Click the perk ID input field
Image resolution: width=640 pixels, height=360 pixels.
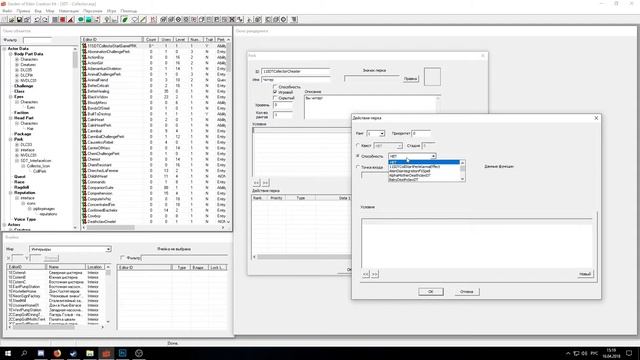point(296,71)
